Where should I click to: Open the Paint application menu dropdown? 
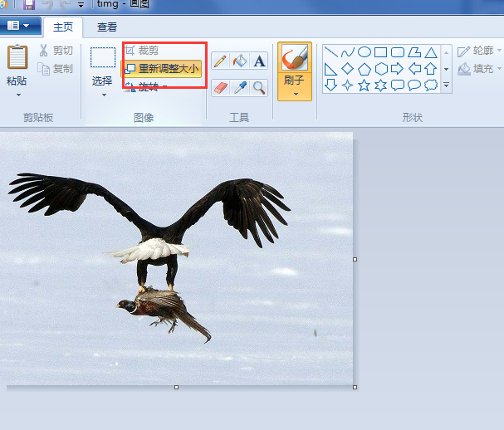point(19,26)
